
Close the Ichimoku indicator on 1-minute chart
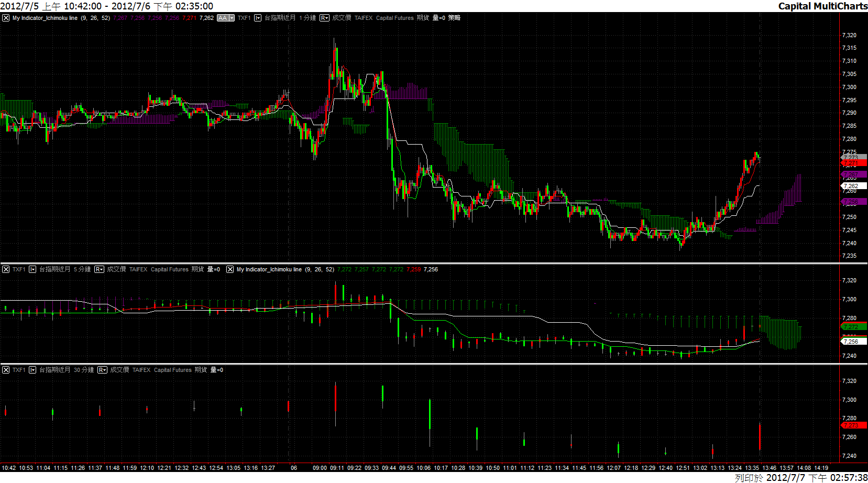pos(6,18)
